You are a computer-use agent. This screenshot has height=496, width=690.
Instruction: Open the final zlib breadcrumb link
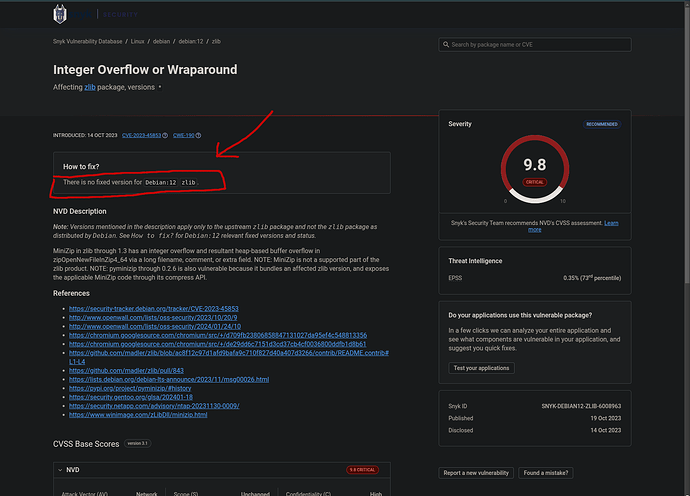[216, 41]
